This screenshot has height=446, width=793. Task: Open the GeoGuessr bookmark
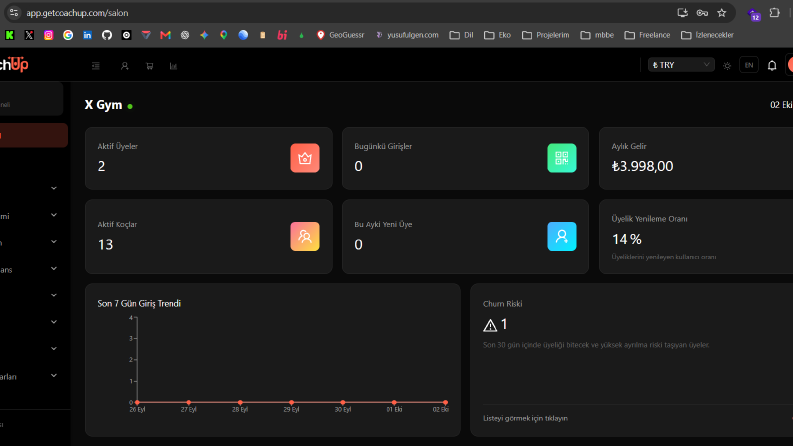tap(340, 35)
